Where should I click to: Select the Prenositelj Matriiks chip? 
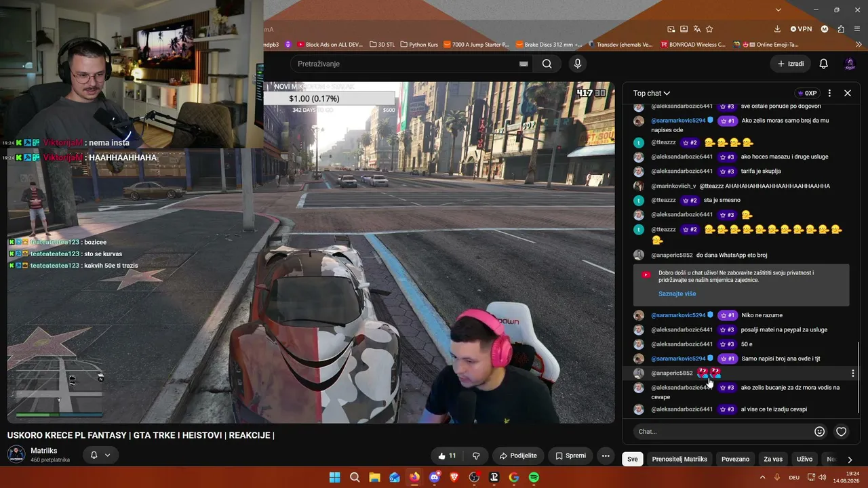point(679,459)
